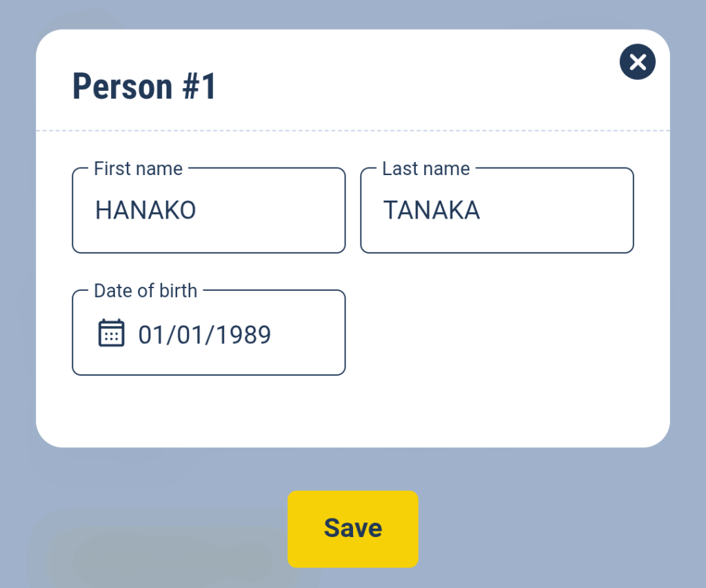
Task: Focus the First name input field
Action: tap(209, 210)
